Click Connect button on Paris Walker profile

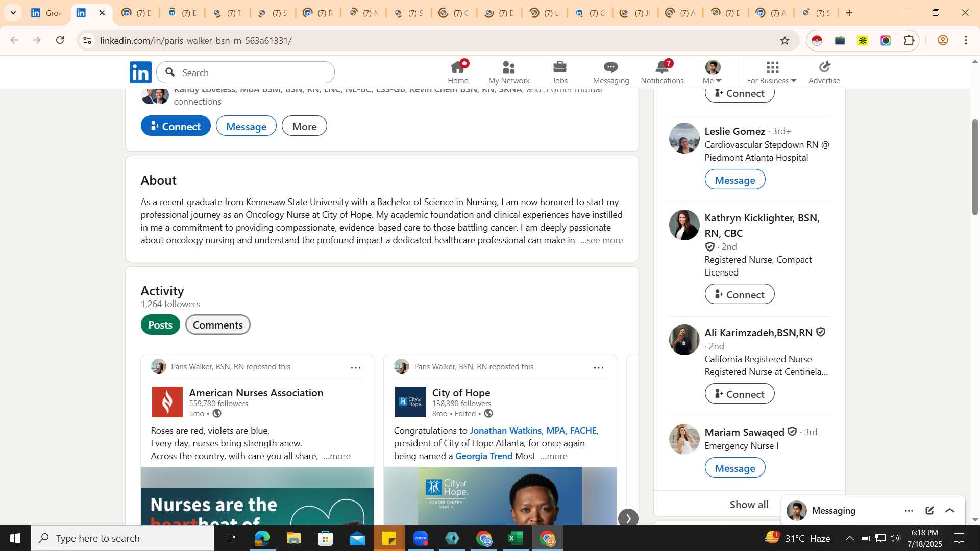coord(176,126)
